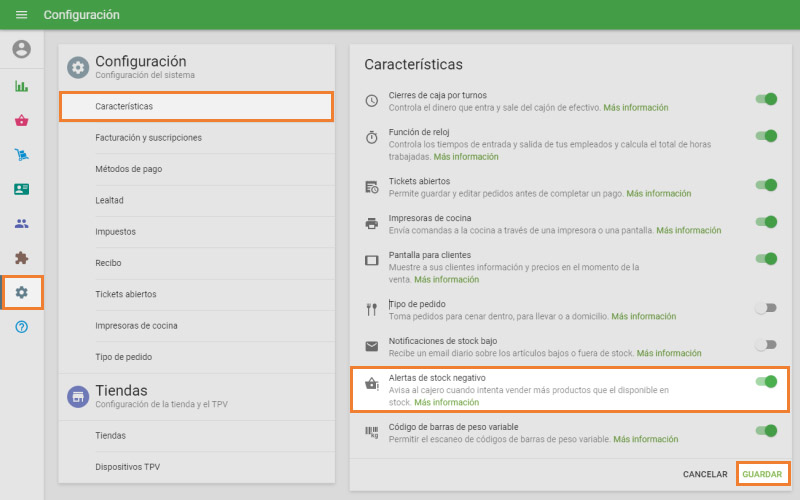800x500 pixels.
Task: Open the inventory cart icon in sidebar
Action: click(21, 155)
